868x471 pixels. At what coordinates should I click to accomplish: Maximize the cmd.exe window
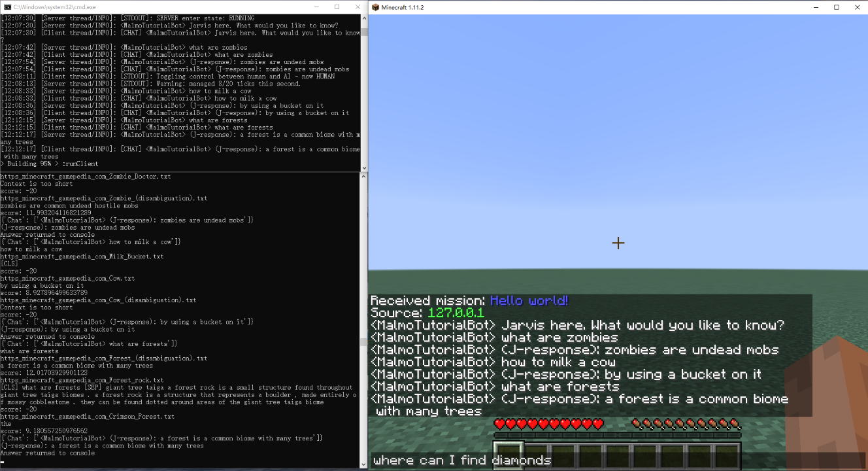[337, 7]
